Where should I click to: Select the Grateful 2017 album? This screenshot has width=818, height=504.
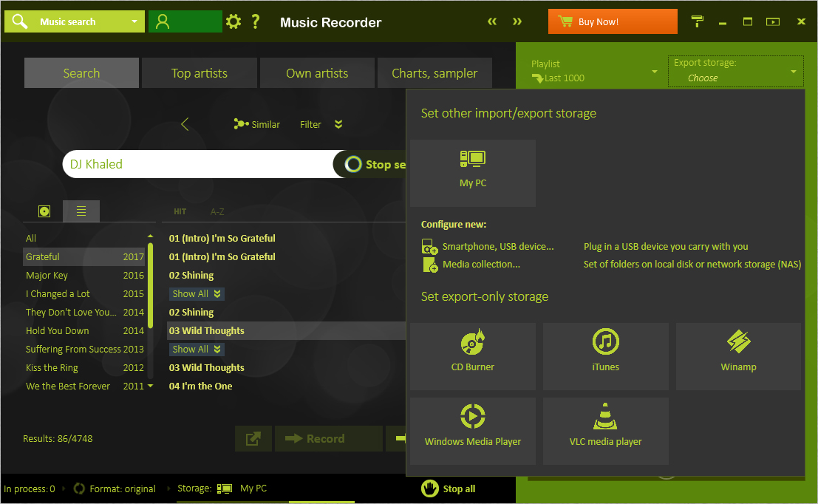pos(84,256)
